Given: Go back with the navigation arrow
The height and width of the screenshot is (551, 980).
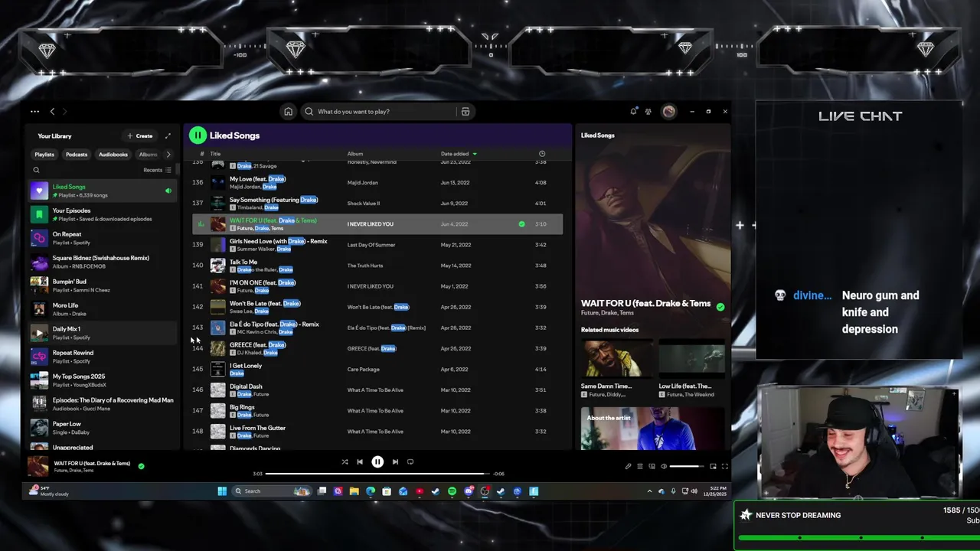Looking at the screenshot, I should click(52, 112).
